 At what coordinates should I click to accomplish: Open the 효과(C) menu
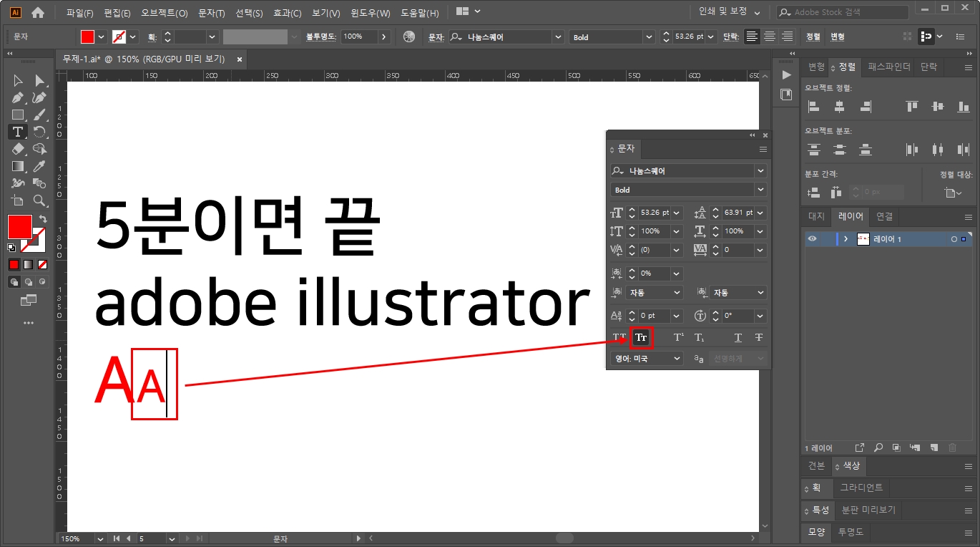(288, 13)
